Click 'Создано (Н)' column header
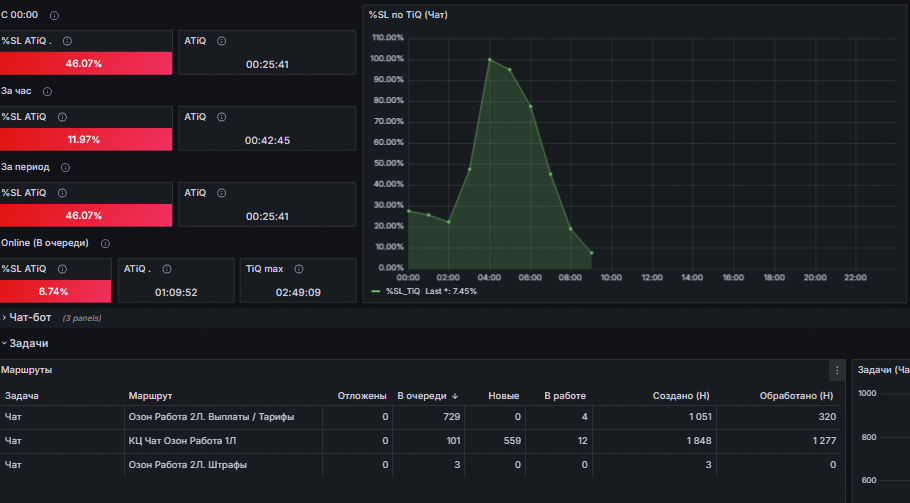This screenshot has width=910, height=503. 681,396
